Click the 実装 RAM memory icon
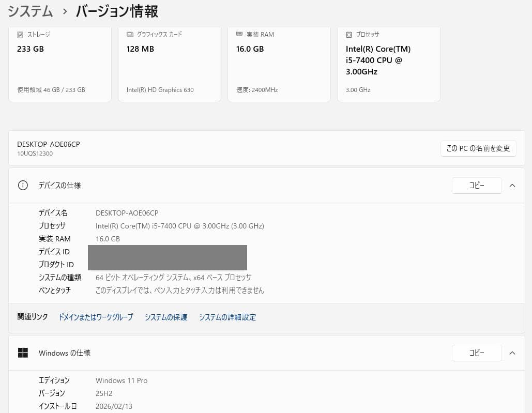The width and height of the screenshot is (532, 413). point(239,34)
